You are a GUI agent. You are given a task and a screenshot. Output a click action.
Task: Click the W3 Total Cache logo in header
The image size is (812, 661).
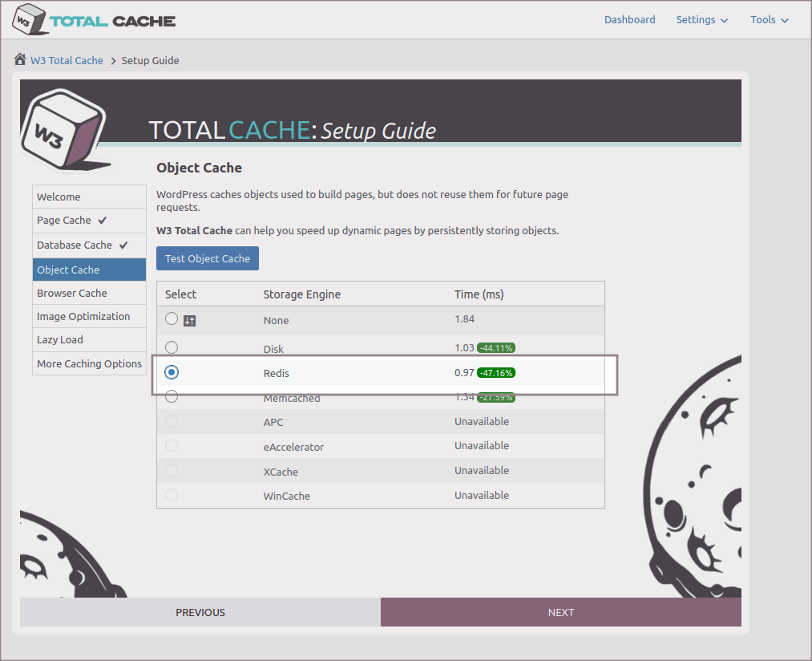click(95, 20)
